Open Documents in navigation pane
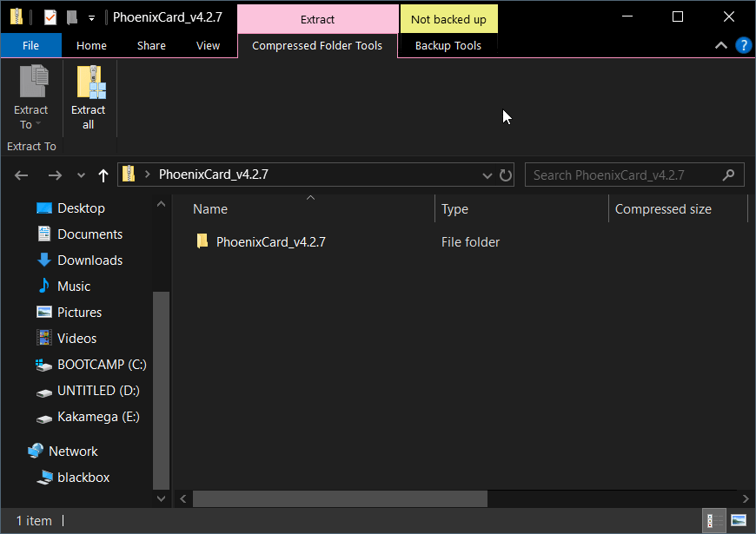The width and height of the screenshot is (756, 534). coord(90,234)
